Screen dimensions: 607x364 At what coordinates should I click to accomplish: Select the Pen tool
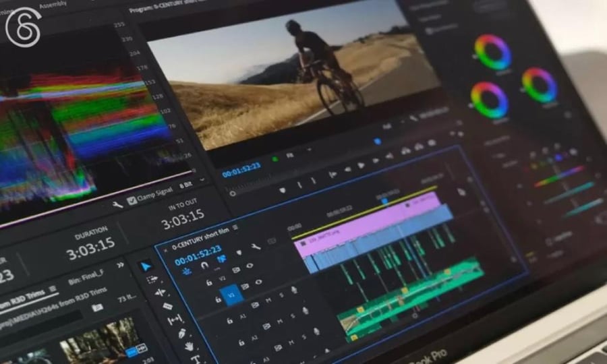[x=182, y=333]
